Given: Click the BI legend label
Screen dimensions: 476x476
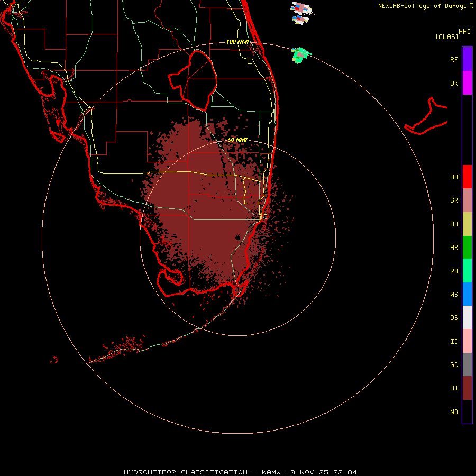Looking at the screenshot, I should coord(454,388).
